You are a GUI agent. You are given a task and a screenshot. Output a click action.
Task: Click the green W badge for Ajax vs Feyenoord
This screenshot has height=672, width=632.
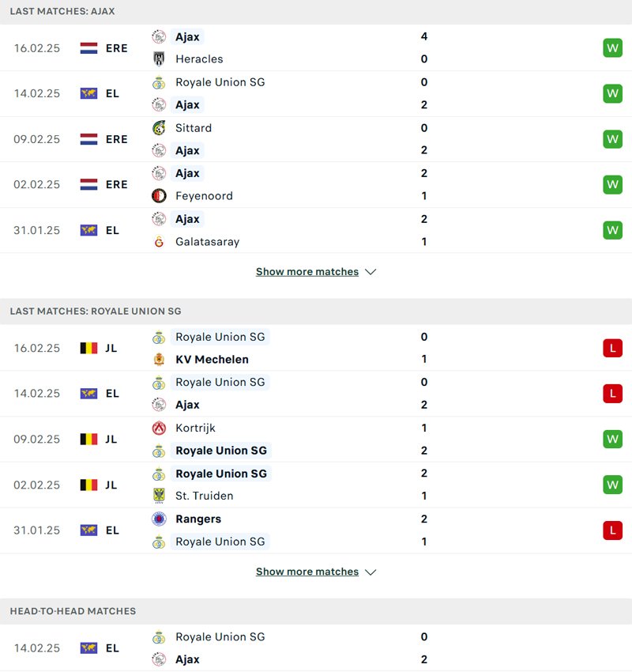pyautogui.click(x=612, y=184)
